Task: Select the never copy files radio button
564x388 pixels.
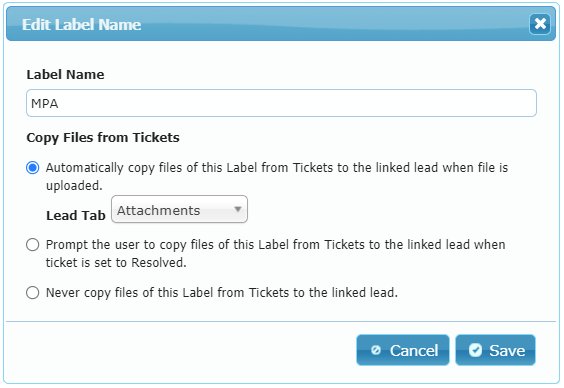Action: pyautogui.click(x=33, y=292)
